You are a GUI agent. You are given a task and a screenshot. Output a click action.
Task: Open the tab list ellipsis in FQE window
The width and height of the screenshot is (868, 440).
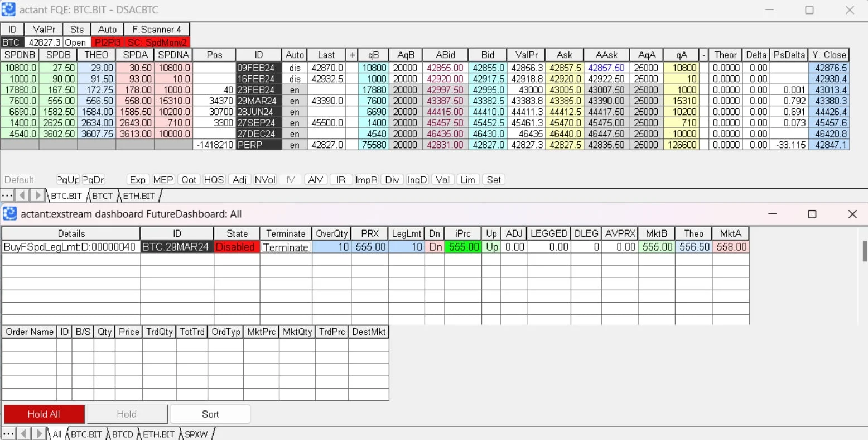pos(7,195)
